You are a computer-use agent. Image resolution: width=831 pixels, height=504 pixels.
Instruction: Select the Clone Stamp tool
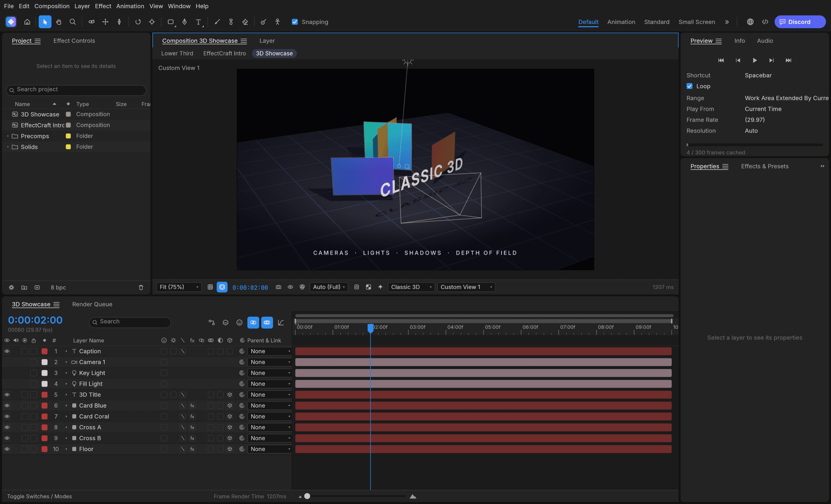(231, 22)
